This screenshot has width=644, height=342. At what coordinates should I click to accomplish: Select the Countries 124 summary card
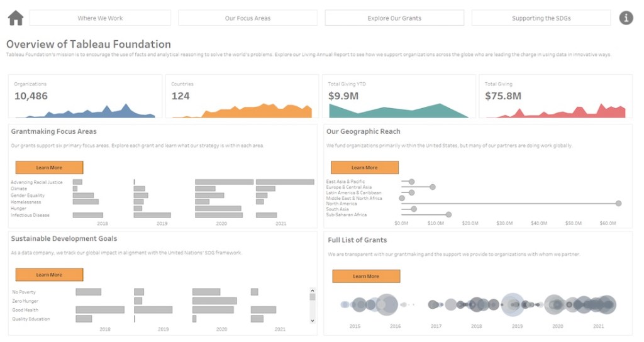coord(241,96)
